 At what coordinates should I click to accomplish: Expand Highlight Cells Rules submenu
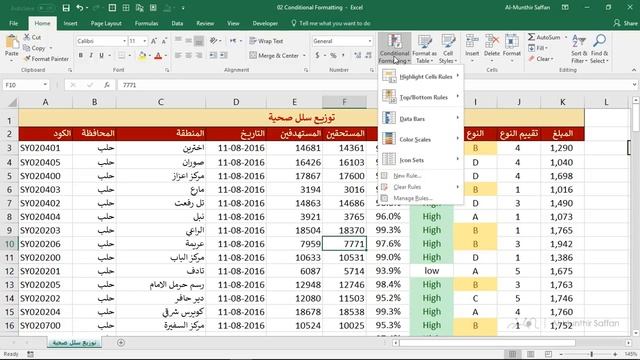[421, 76]
